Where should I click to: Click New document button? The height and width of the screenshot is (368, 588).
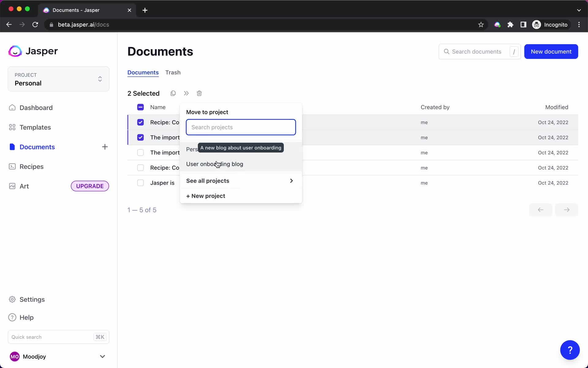(551, 51)
